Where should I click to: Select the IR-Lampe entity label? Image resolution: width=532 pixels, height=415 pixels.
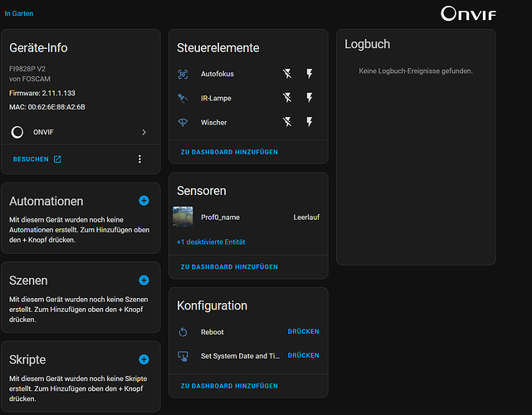[x=216, y=98]
